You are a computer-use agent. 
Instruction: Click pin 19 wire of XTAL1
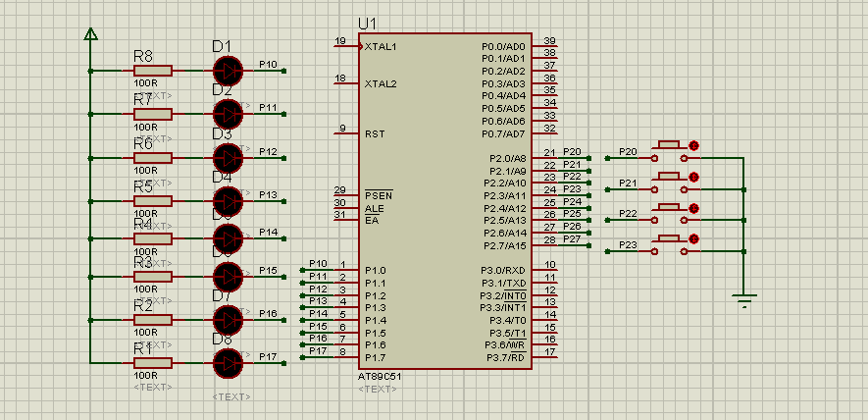click(x=347, y=46)
